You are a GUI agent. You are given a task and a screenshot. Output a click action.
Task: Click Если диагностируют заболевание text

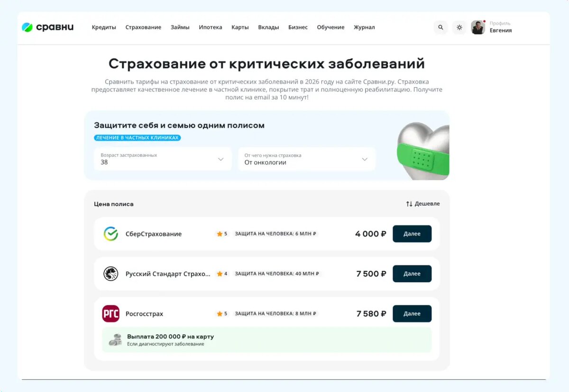(x=165, y=344)
